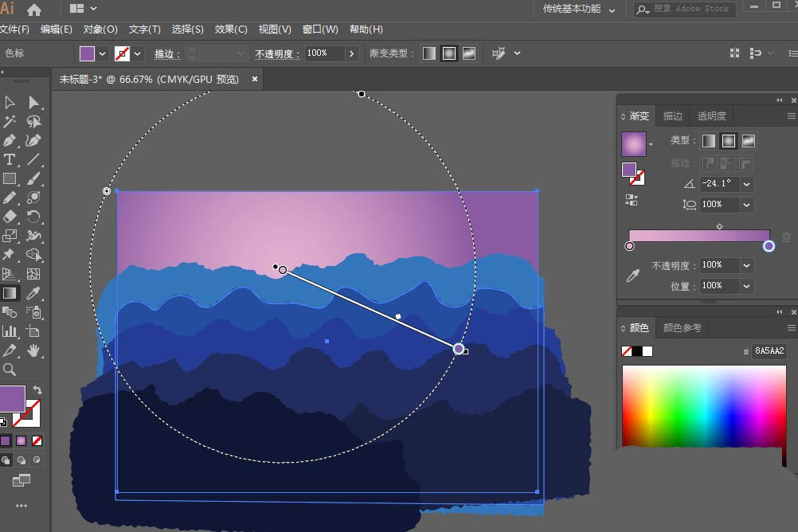Choose the Lasso tool
The width and height of the screenshot is (798, 532).
pyautogui.click(x=33, y=121)
